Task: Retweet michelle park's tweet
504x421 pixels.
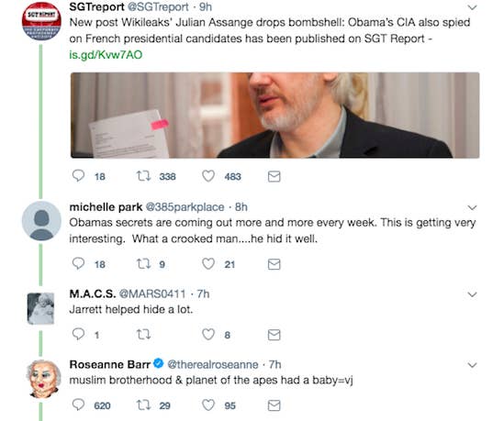Action: (143, 264)
